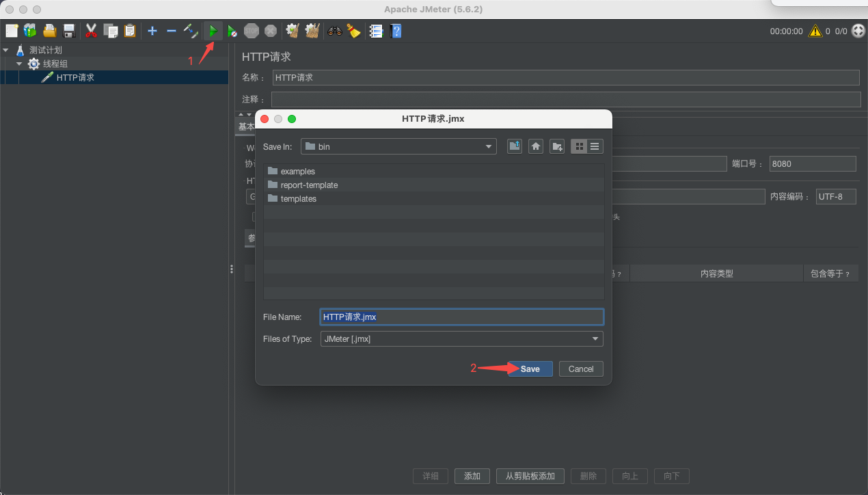Open the Function Helper list icon

[376, 31]
